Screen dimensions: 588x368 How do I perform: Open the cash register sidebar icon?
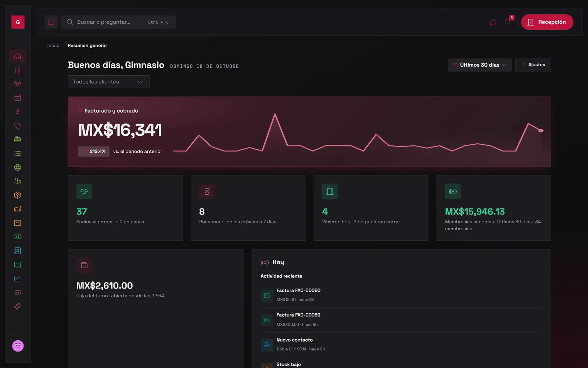(17, 139)
